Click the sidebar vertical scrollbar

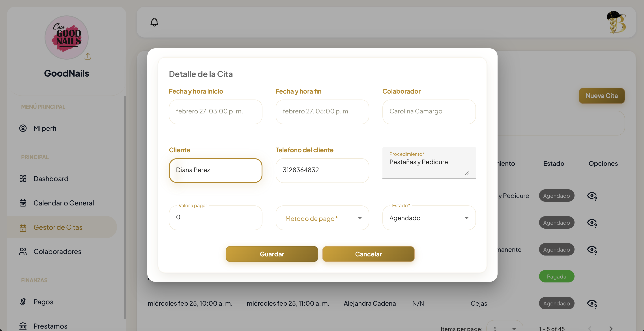[x=125, y=207]
